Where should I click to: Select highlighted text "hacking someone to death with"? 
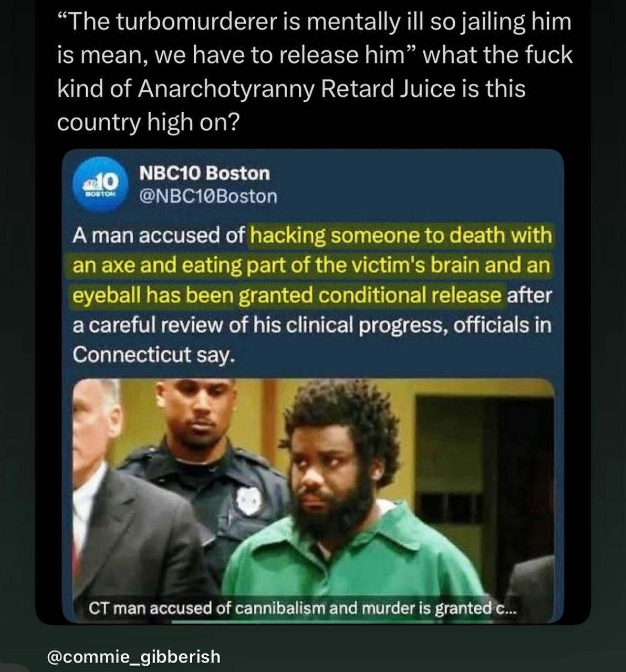pos(402,235)
